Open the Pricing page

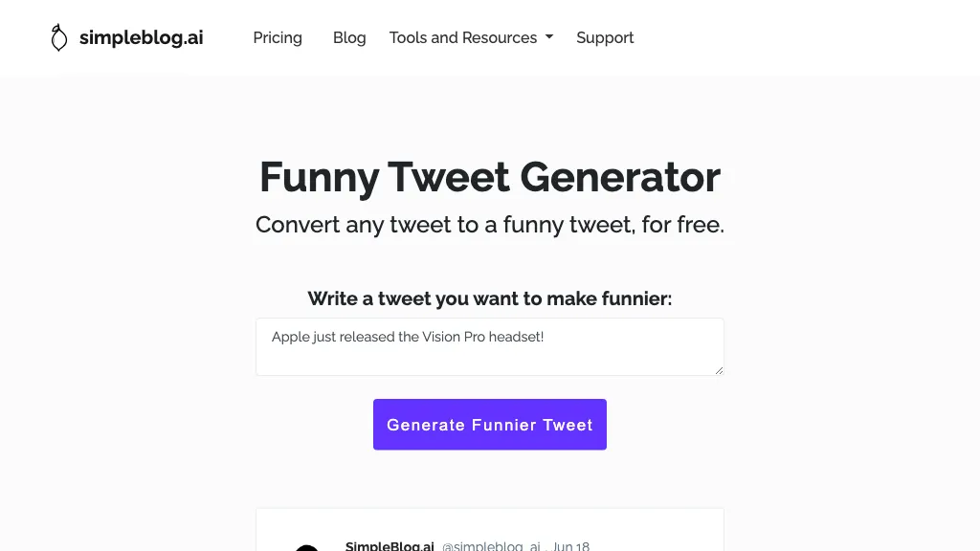[x=278, y=38]
